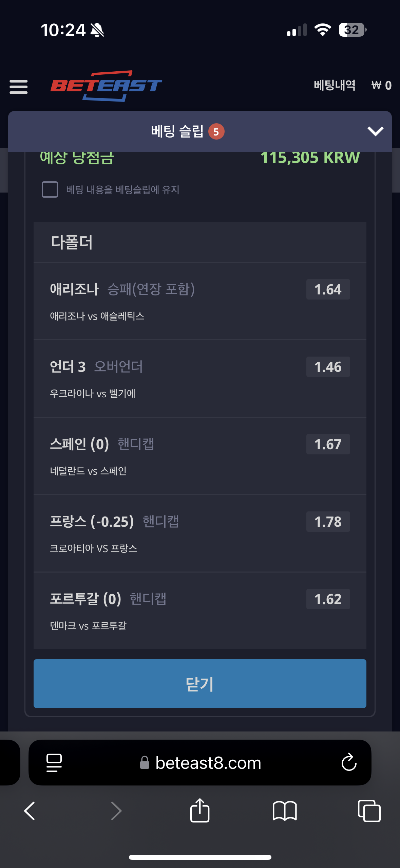Tap the BETEAST logo

106,86
